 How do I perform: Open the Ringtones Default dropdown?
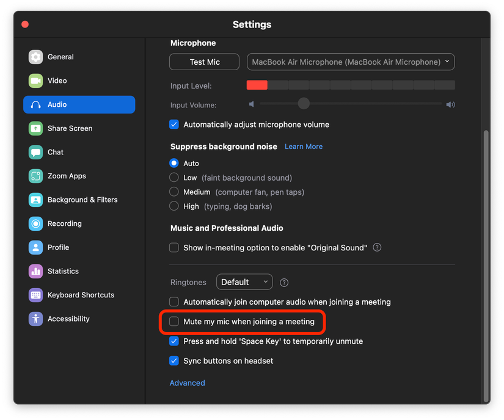click(244, 281)
